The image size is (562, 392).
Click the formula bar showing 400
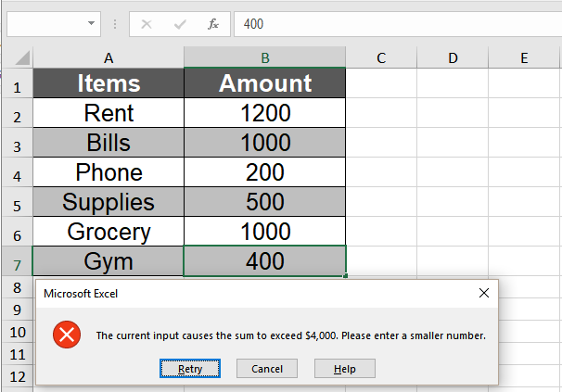coord(390,24)
